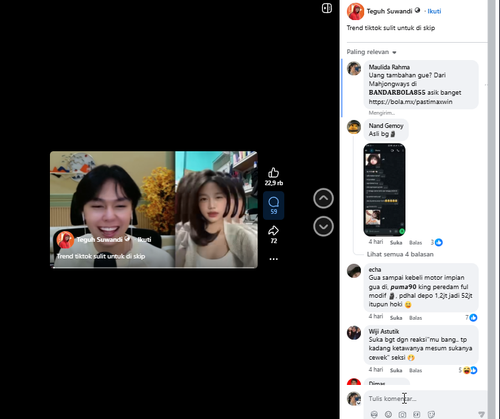Open the Paling relevan sort dropdown
The image size is (500, 419).
click(371, 52)
